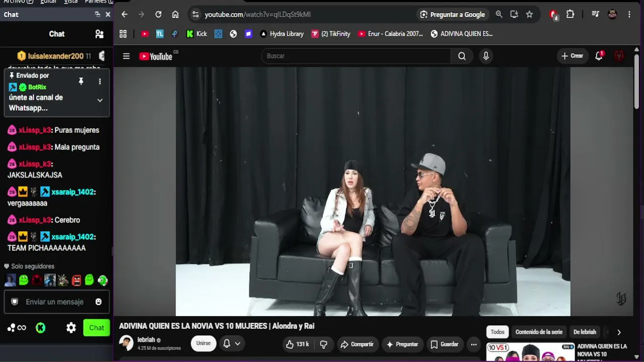
Task: Open the TL bookmark icon
Action: (x=159, y=34)
